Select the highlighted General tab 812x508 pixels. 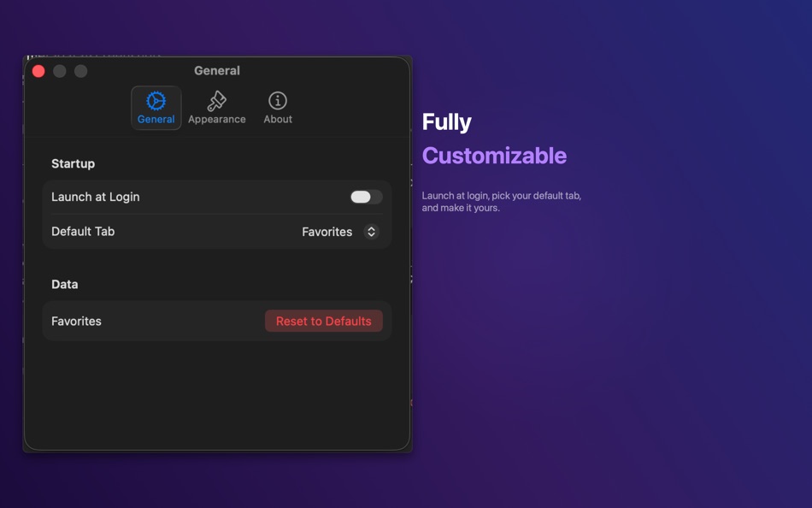(x=156, y=107)
